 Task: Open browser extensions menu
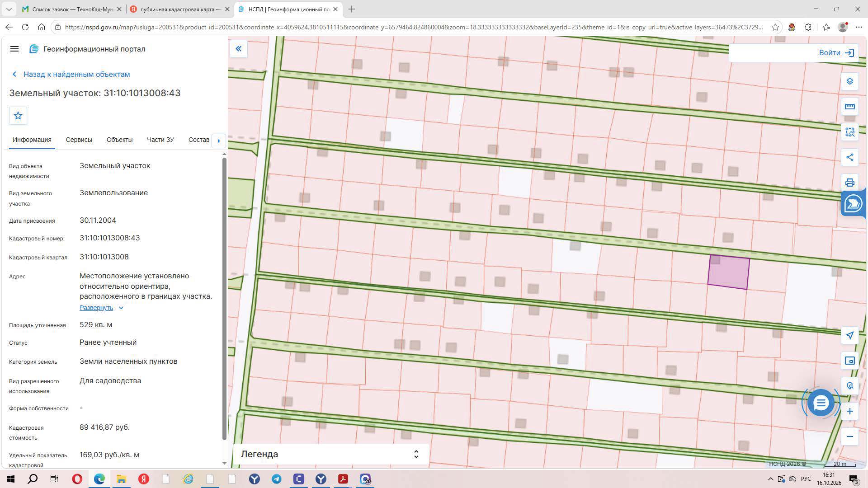(808, 27)
